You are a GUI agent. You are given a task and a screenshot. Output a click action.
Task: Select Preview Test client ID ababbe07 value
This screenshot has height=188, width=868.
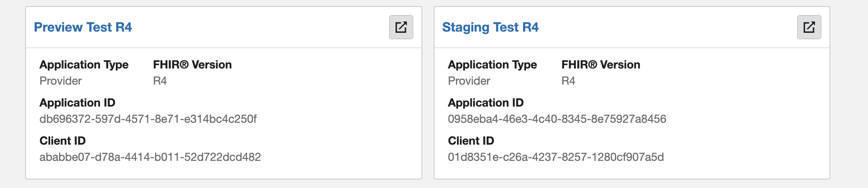click(150, 157)
